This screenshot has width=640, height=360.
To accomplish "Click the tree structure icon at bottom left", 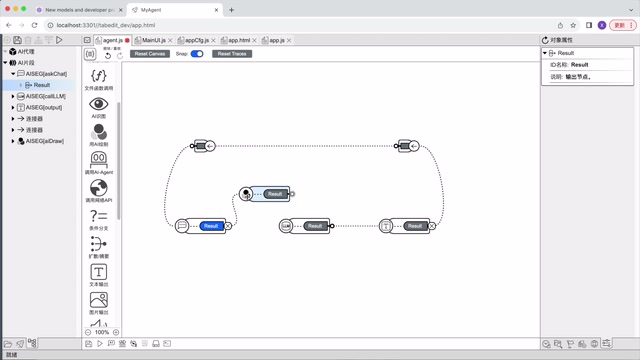I will [32, 343].
